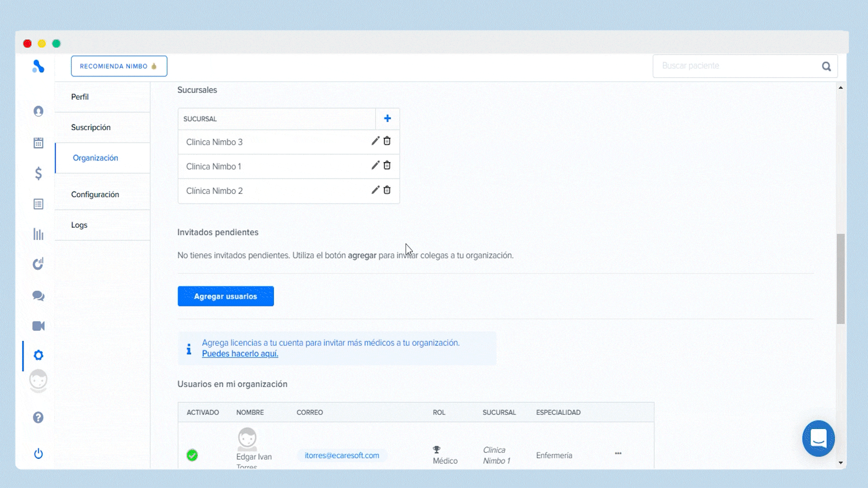
Task: Click inside the Buscar paciente search field
Action: [x=732, y=66]
